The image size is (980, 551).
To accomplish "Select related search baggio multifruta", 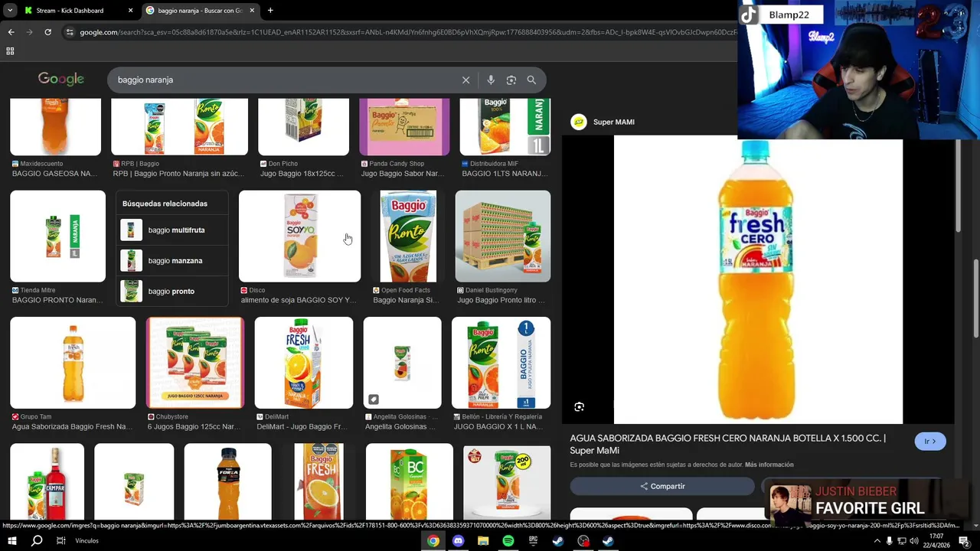I will pos(172,230).
